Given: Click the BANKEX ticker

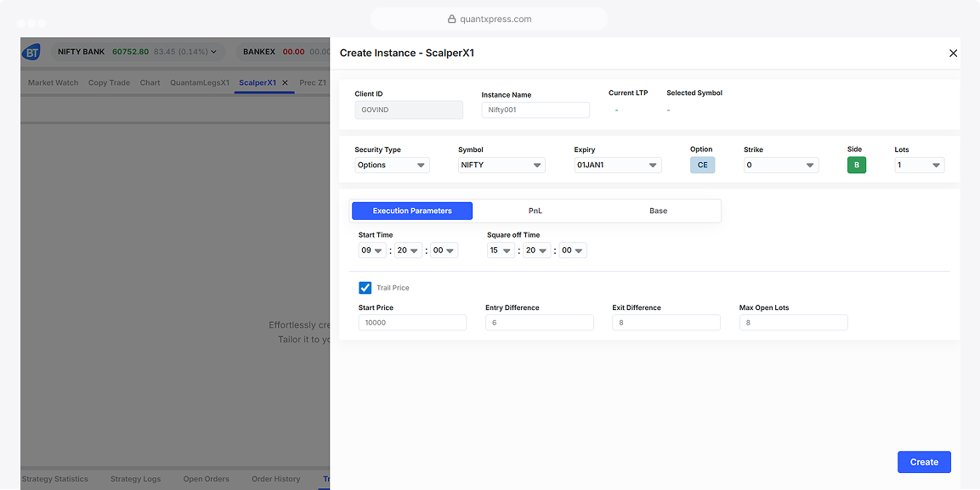Looking at the screenshot, I should coord(283,52).
